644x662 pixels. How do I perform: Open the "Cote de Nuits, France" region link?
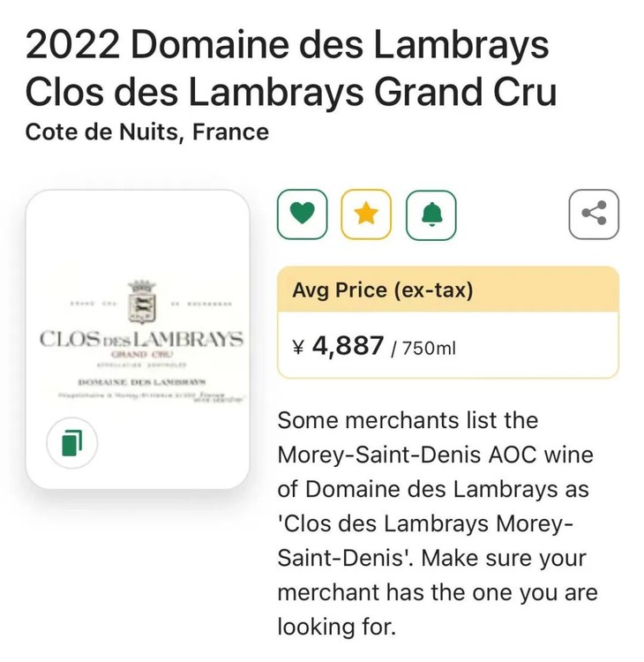tap(147, 132)
